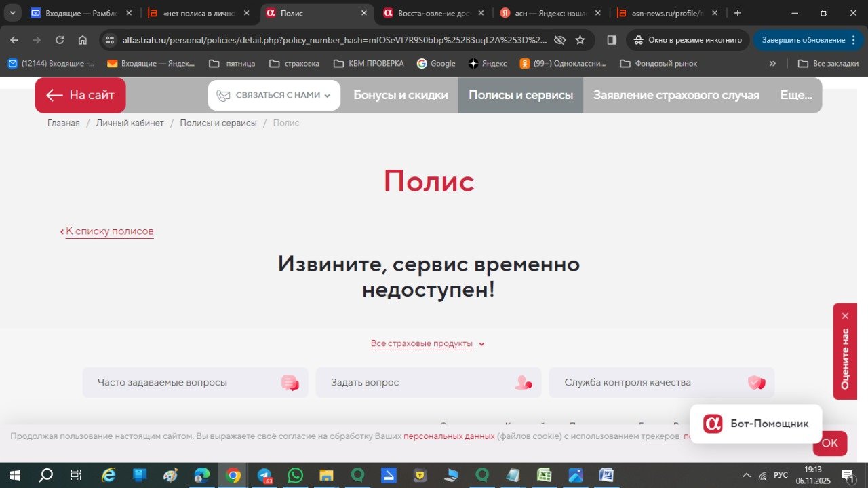
Task: Open the Бот-Помощник chat widget
Action: 755,424
